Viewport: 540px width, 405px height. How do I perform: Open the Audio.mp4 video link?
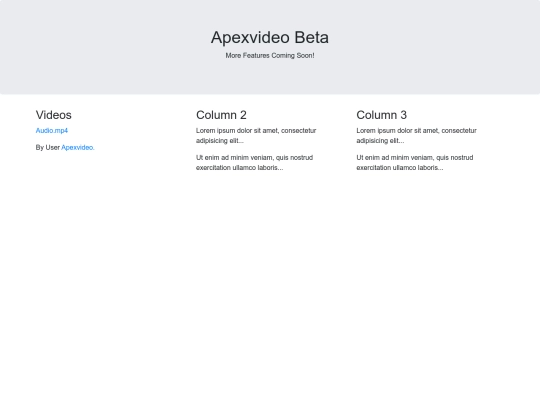click(x=52, y=131)
